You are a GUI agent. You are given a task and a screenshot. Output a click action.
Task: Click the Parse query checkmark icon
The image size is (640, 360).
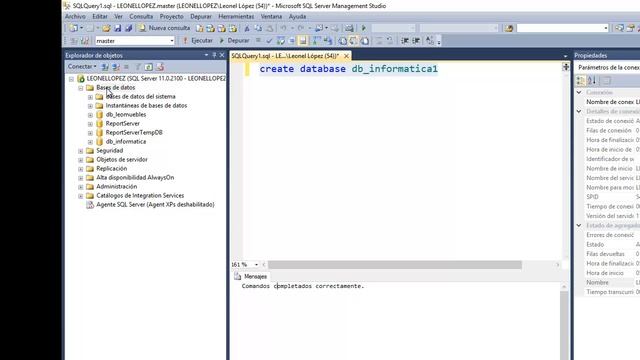click(x=269, y=40)
